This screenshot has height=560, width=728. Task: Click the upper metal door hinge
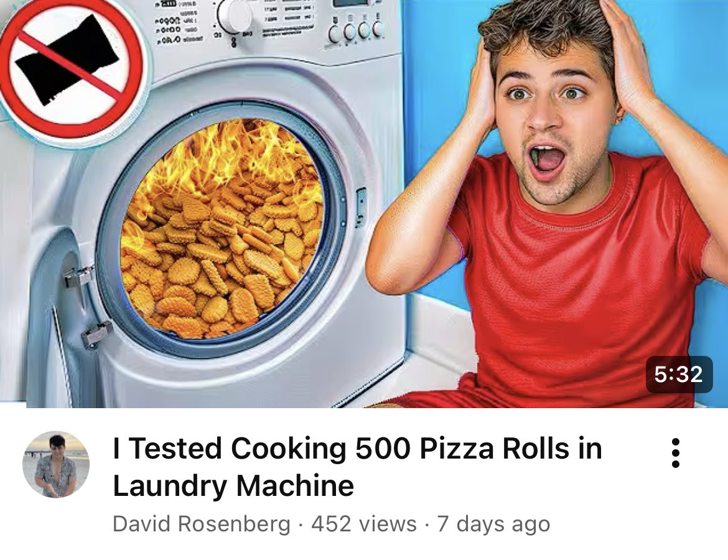[79, 278]
